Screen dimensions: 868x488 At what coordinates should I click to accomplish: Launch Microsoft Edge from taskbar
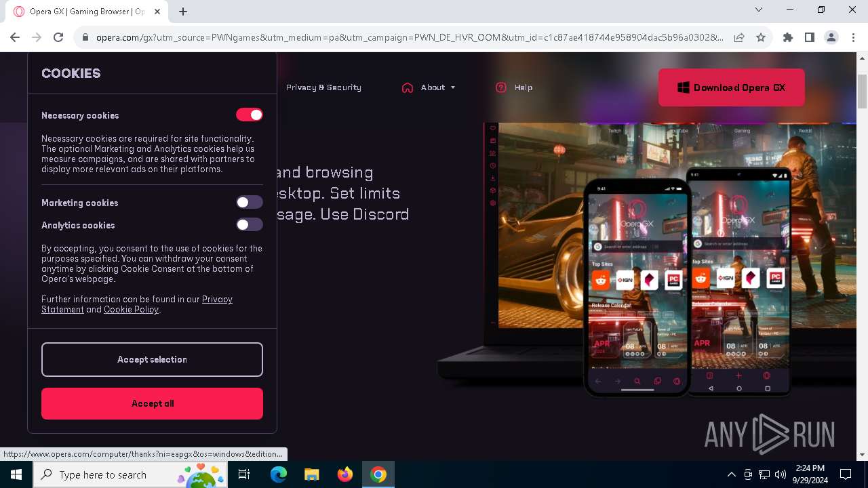279,474
